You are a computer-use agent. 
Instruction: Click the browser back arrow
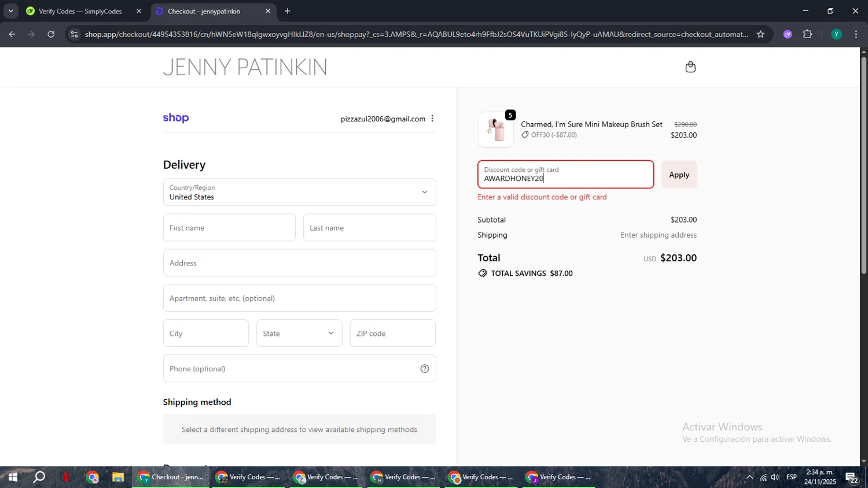click(12, 34)
